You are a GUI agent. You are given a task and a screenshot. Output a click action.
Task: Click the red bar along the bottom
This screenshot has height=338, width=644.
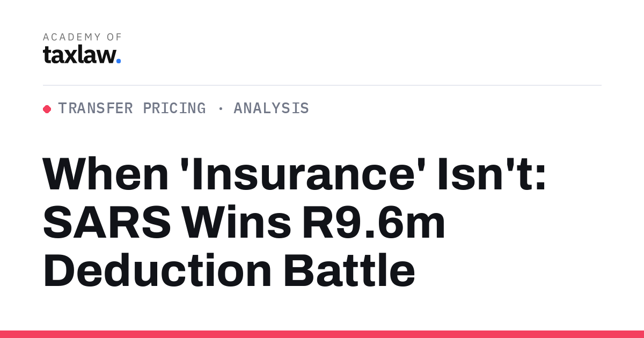tap(322, 334)
